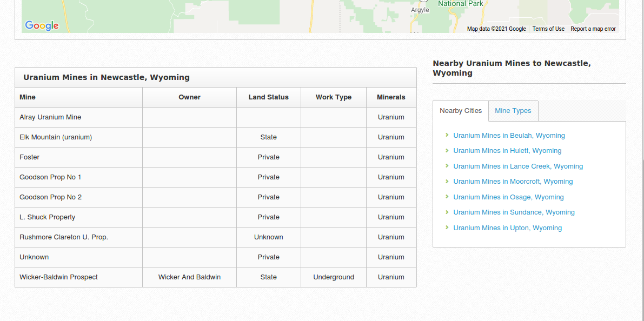
Task: Select Wicker-Baldwin Prospect mine name
Action: pyautogui.click(x=59, y=277)
